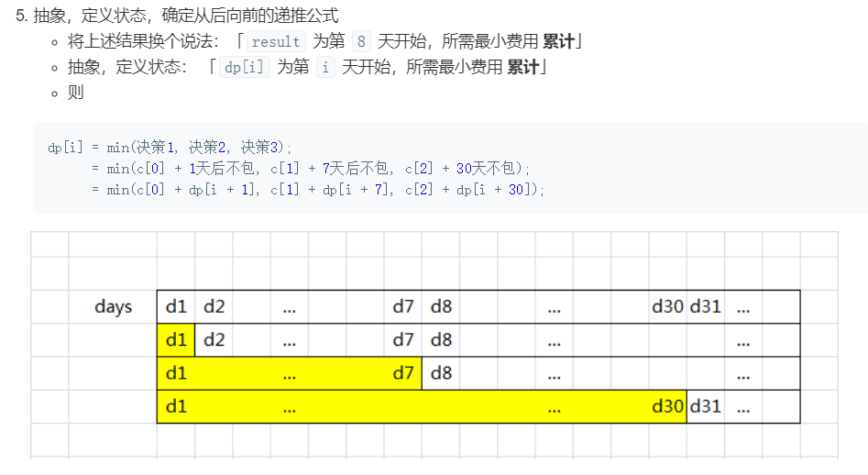Click '1天后不包' in the code block
This screenshot has height=475, width=868.
[222, 169]
